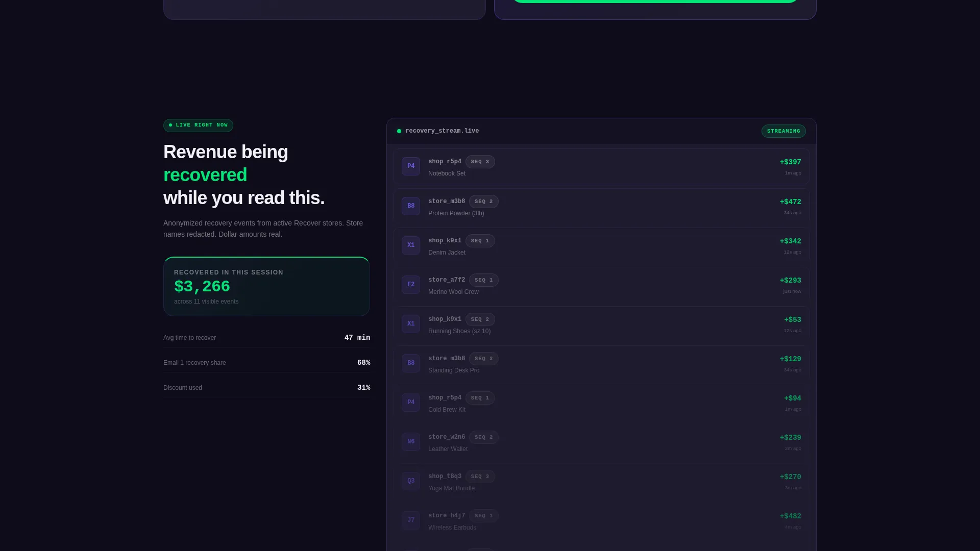
Task: Click the B8 avatar beside Protein Powder
Action: click(411, 206)
